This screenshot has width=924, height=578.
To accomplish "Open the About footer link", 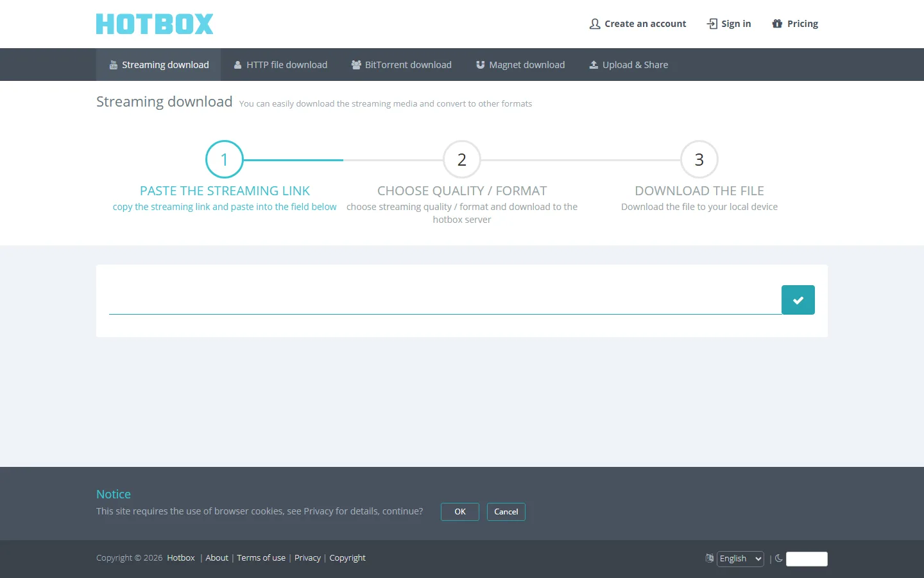I will (217, 558).
